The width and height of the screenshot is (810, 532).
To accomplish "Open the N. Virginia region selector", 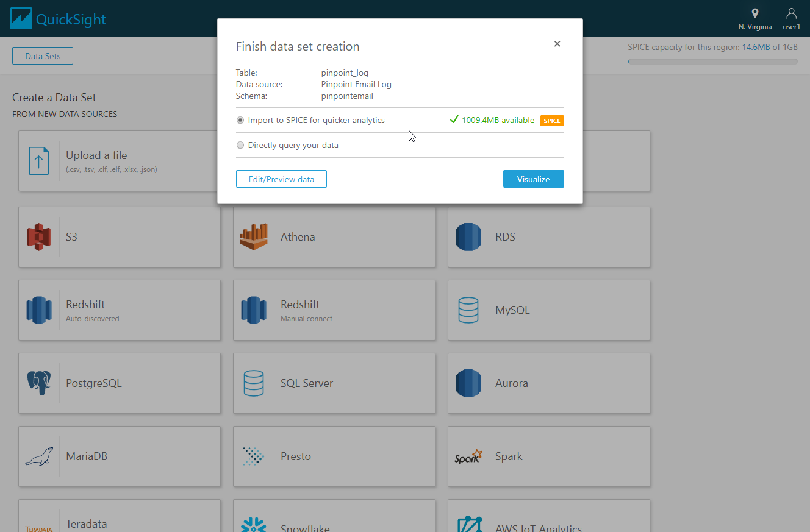I will point(754,19).
